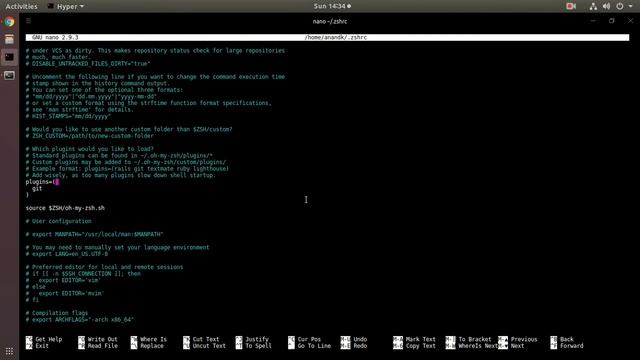Click the Copy Text shortcut label
Viewport: 640px width, 360px height.
(420, 346)
